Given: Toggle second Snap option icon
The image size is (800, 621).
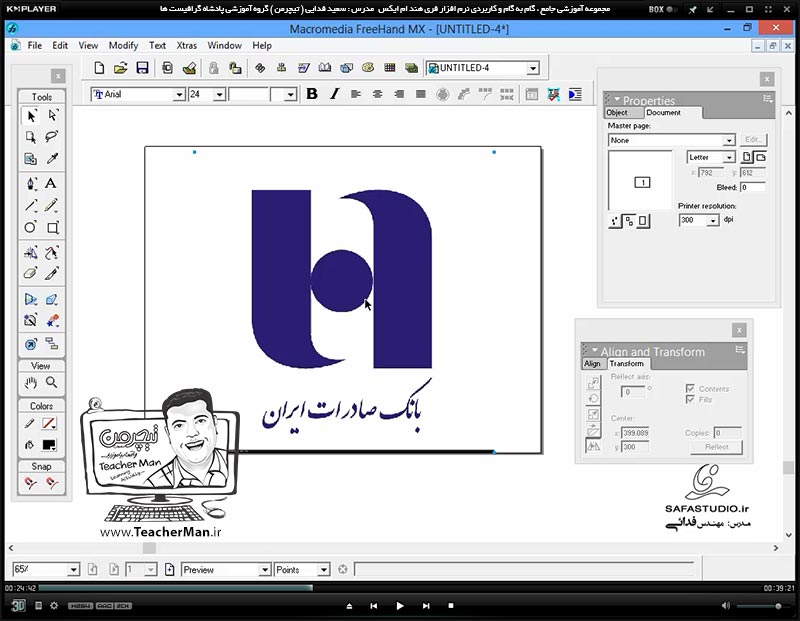Looking at the screenshot, I should pos(52,483).
